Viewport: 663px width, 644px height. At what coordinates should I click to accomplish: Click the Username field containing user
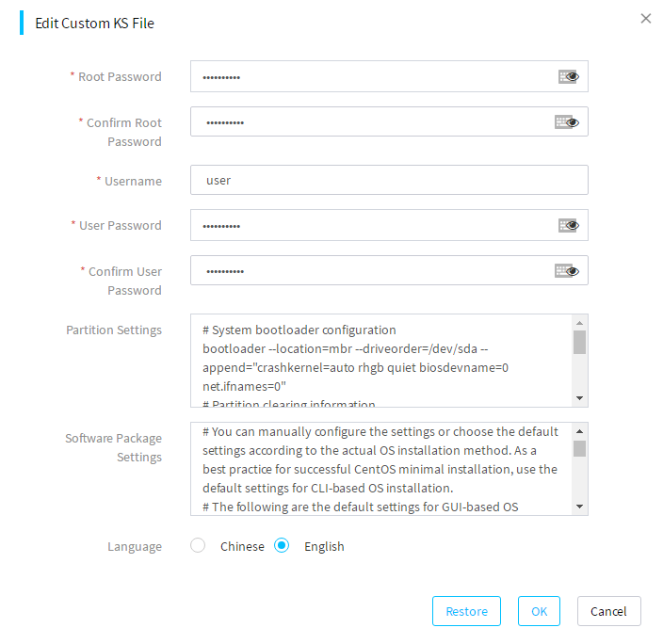coord(389,180)
